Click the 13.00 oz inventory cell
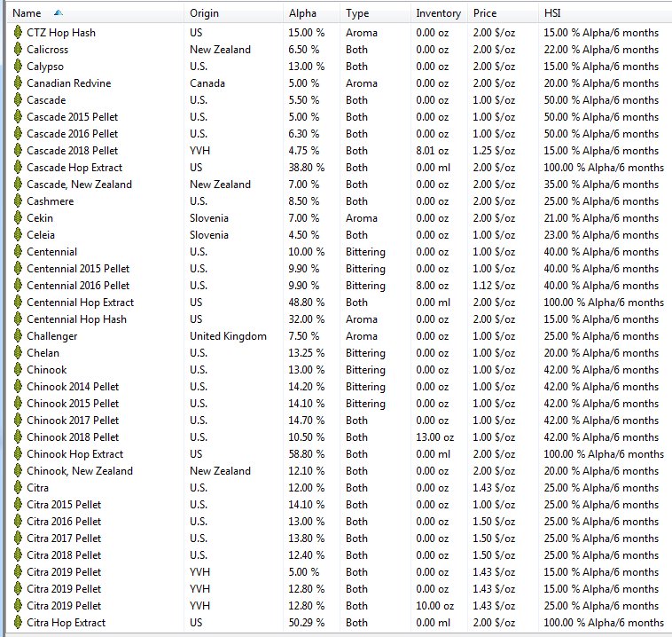672x637 pixels. (x=434, y=437)
